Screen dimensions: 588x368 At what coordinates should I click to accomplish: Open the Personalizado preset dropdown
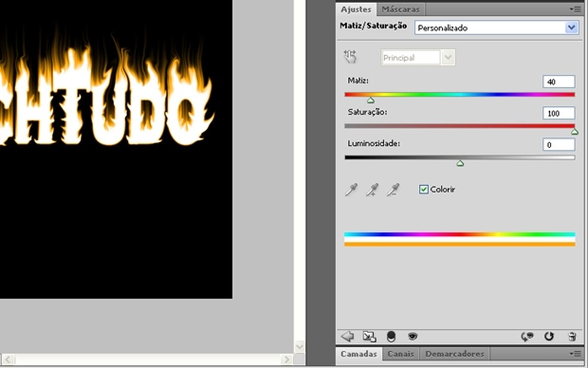[x=497, y=27]
